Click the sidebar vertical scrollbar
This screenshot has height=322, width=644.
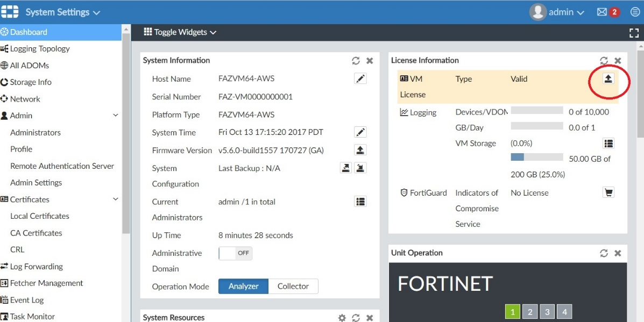click(126, 134)
